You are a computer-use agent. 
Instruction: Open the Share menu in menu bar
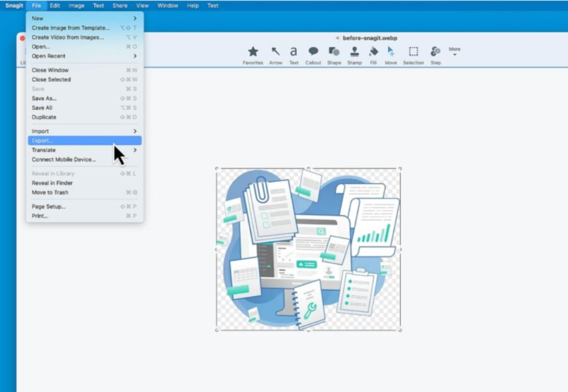[x=120, y=5]
